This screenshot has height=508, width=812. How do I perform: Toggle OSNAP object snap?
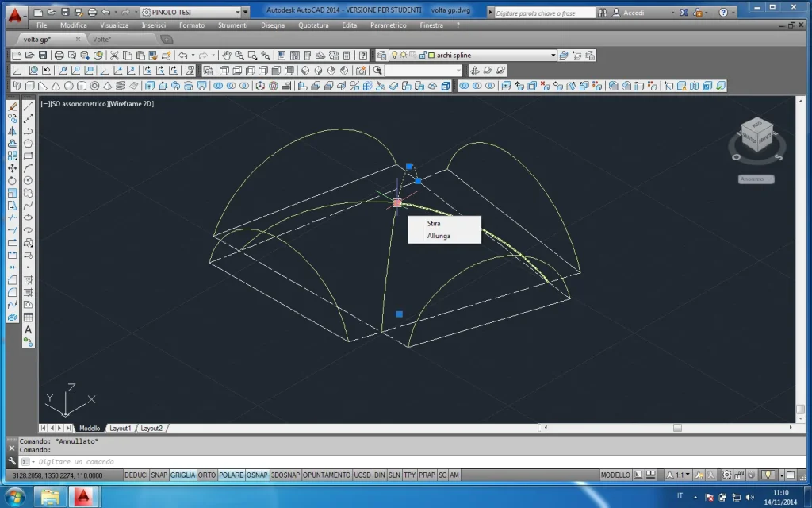[x=256, y=475]
